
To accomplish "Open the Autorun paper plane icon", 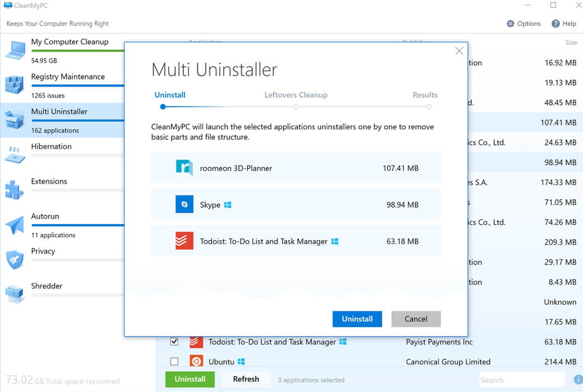I will click(15, 225).
